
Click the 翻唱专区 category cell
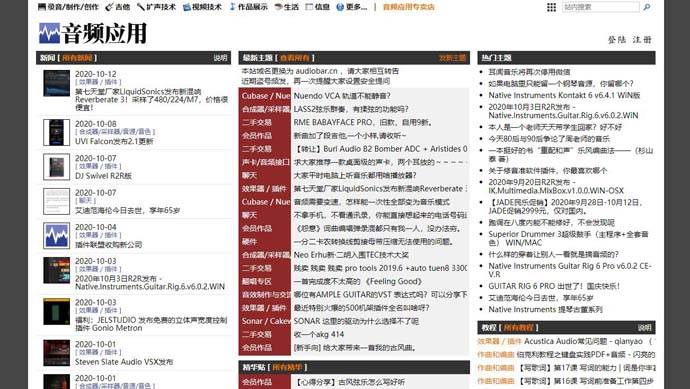tap(265, 281)
